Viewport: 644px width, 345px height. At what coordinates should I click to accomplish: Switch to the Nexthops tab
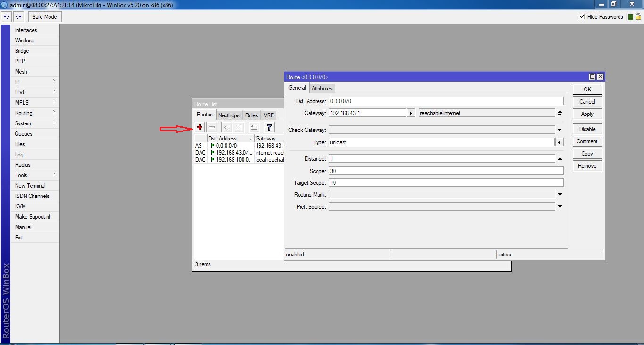tap(229, 115)
